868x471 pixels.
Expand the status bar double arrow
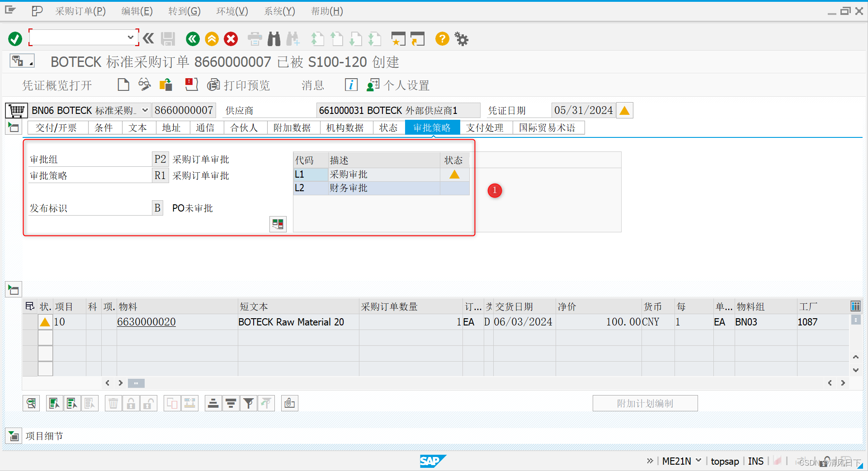coord(650,461)
